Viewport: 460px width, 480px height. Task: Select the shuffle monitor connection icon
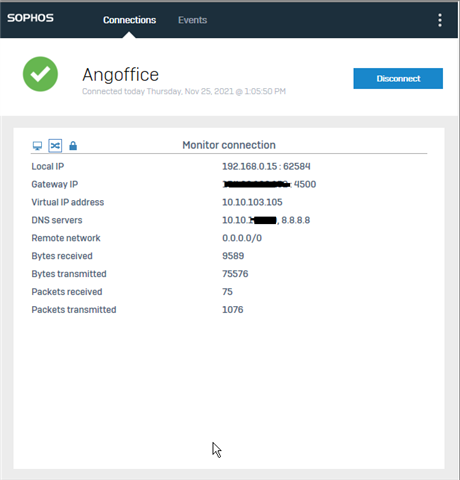click(x=55, y=146)
